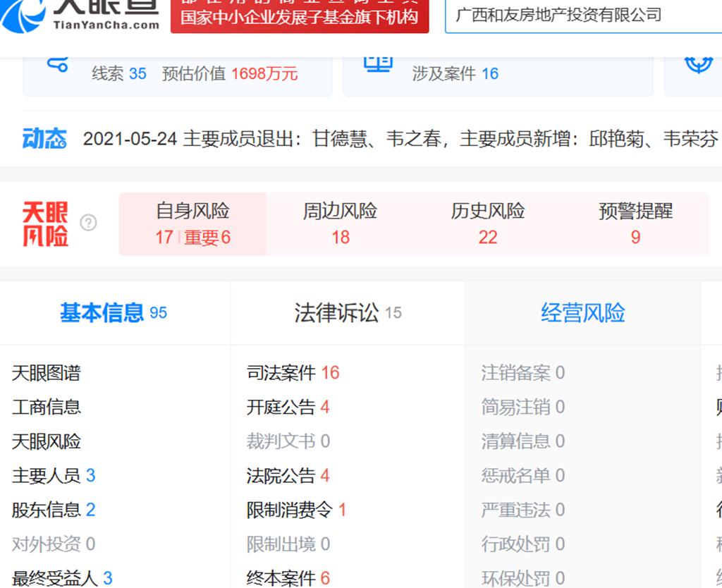Click 严重违法 0
The height and width of the screenshot is (588, 722).
(523, 510)
